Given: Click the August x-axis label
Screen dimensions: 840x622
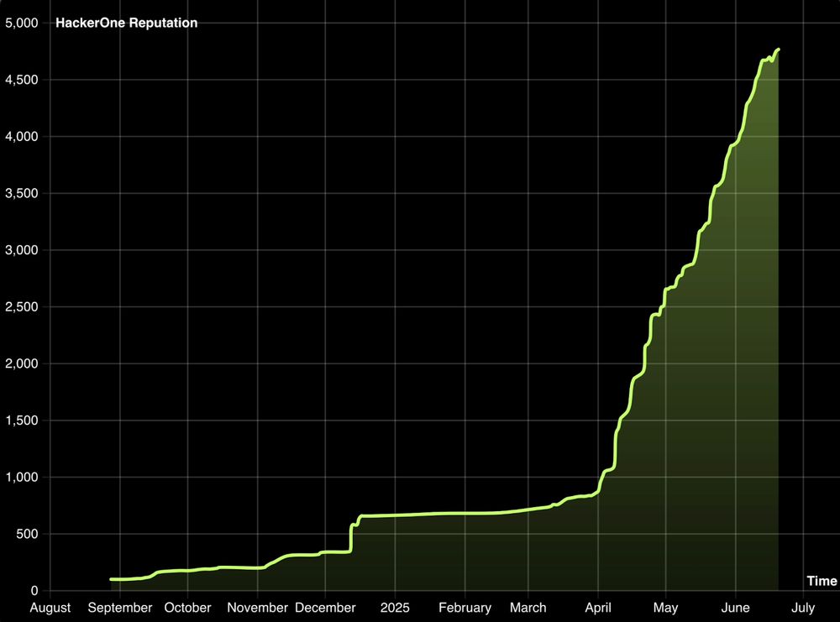Looking at the screenshot, I should point(50,608).
